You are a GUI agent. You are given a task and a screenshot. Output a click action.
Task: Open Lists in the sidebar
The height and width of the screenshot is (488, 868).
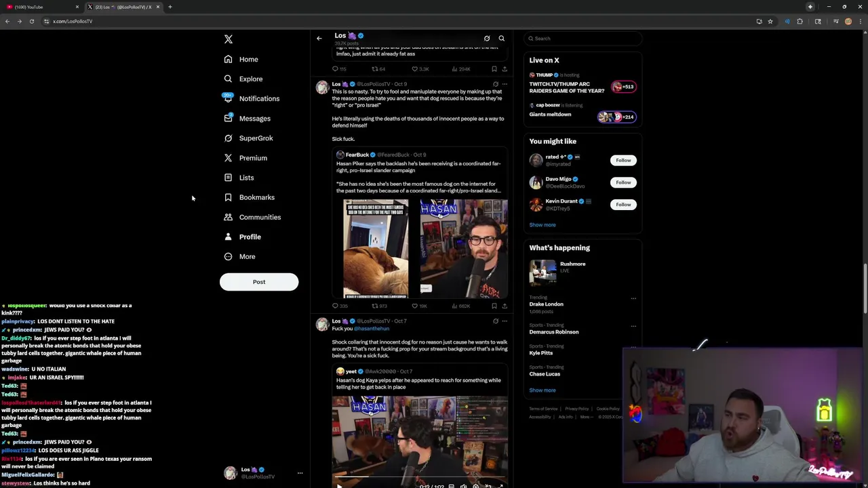pos(239,178)
